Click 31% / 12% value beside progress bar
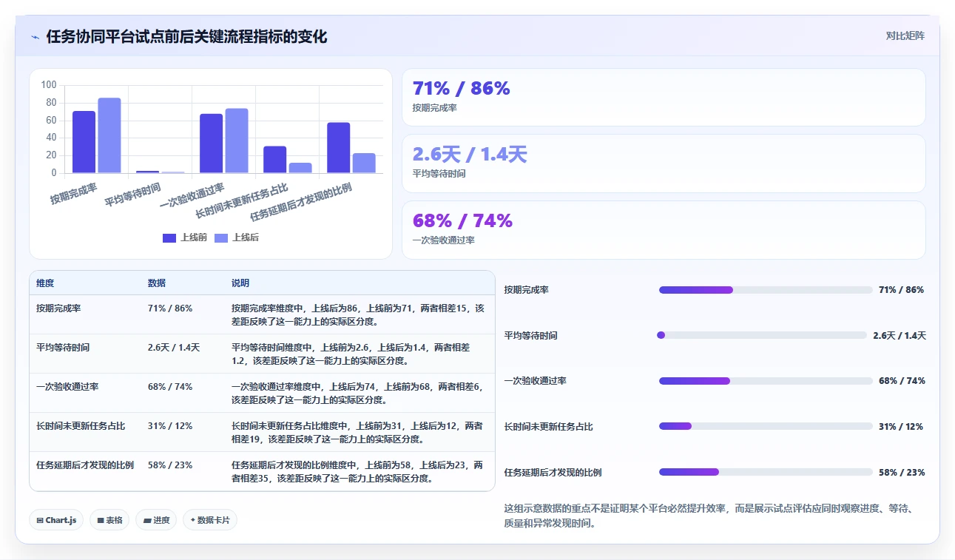Screen dimensions: 955x560 pyautogui.click(x=901, y=427)
